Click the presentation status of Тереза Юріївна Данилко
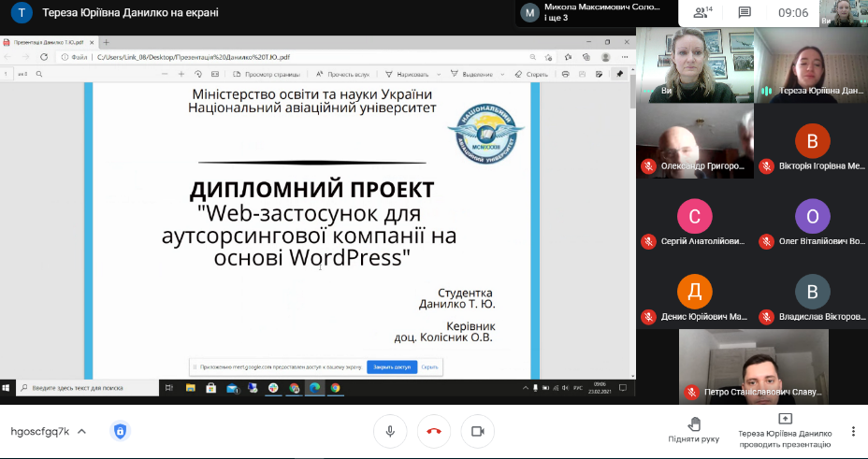Screen dimensions: 868x459 coord(785,431)
